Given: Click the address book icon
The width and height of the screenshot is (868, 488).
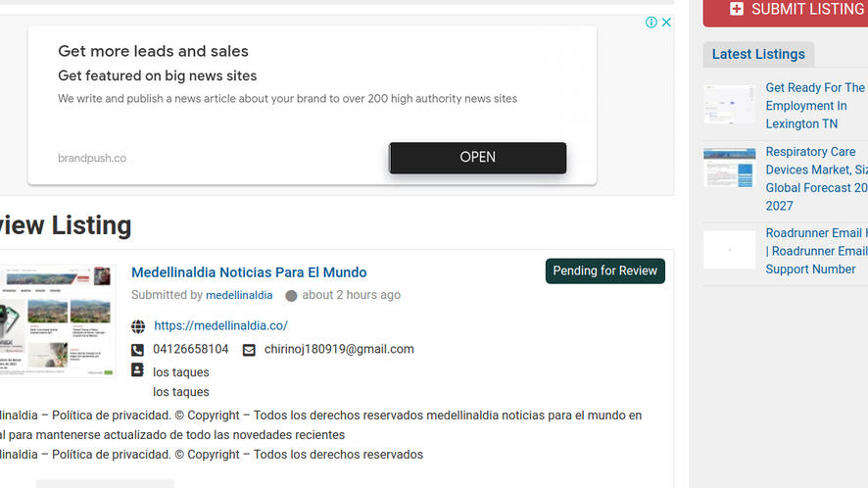Looking at the screenshot, I should [138, 371].
